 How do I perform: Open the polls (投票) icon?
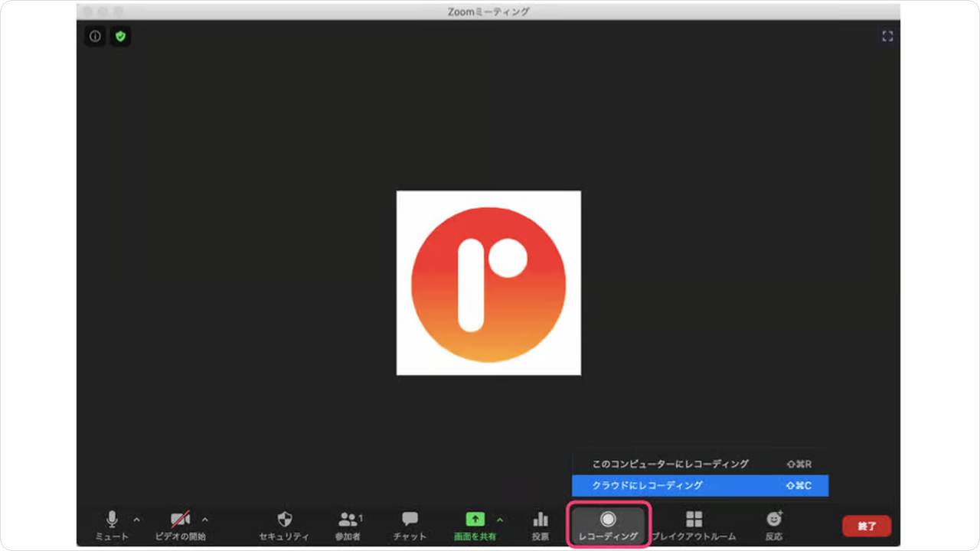pyautogui.click(x=541, y=525)
